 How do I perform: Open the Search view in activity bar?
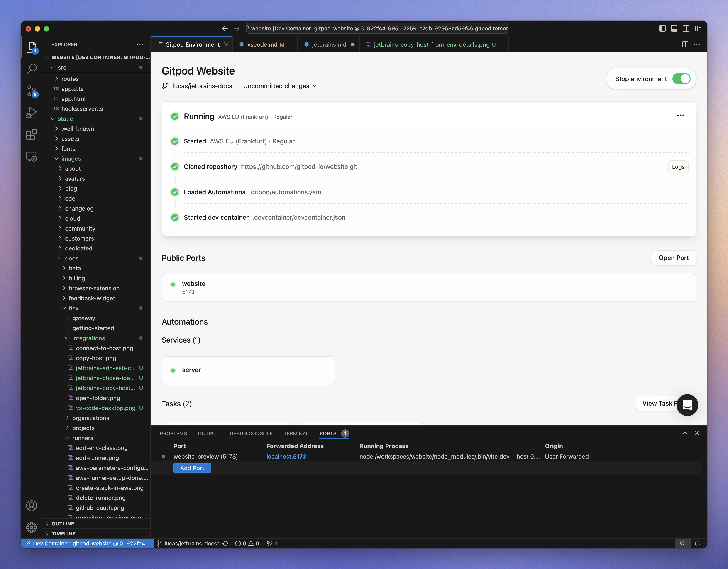tap(31, 69)
